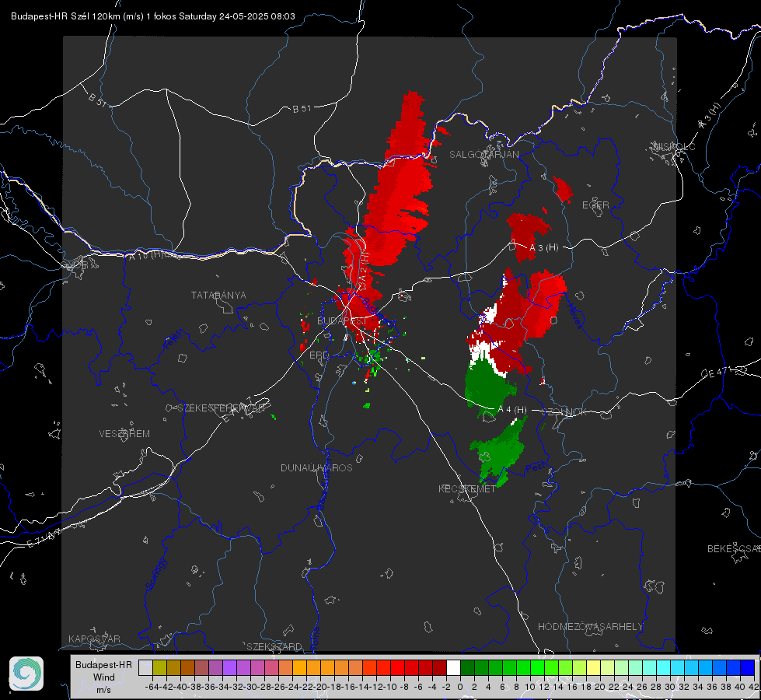Choose the pink swatch between -28 and -26
This screenshot has width=761, height=700.
[x=271, y=667]
